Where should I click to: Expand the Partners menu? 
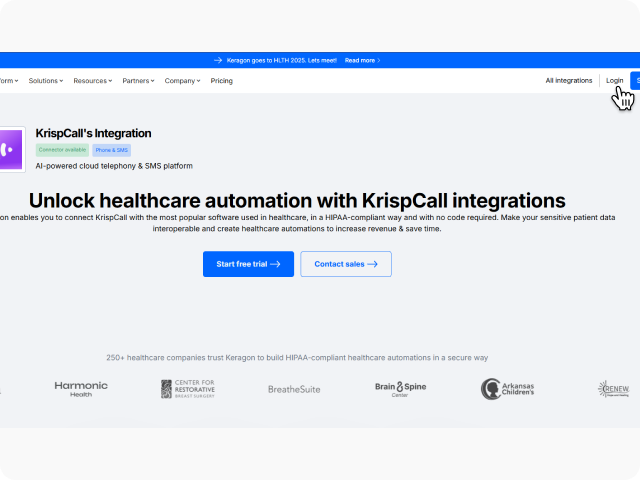138,81
